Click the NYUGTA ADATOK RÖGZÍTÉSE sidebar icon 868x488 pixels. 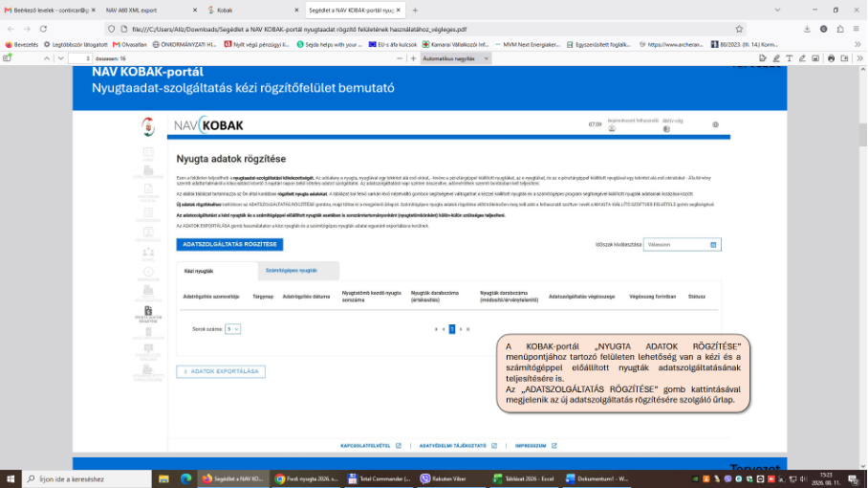point(148,314)
